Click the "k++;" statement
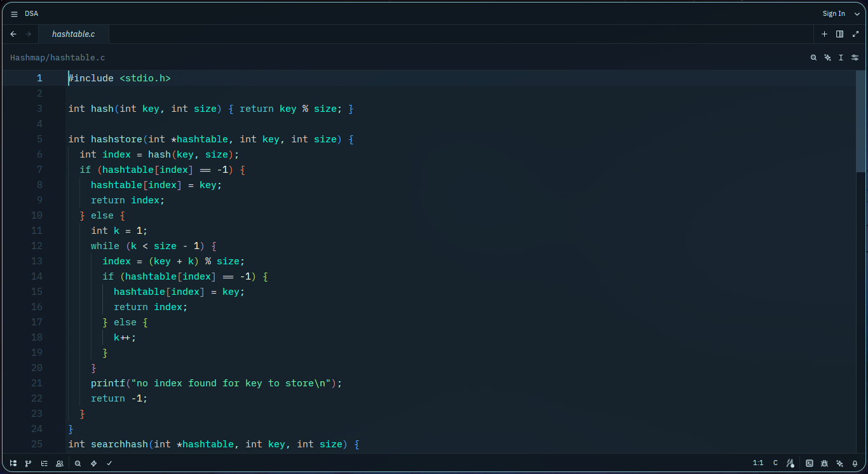 (x=125, y=337)
